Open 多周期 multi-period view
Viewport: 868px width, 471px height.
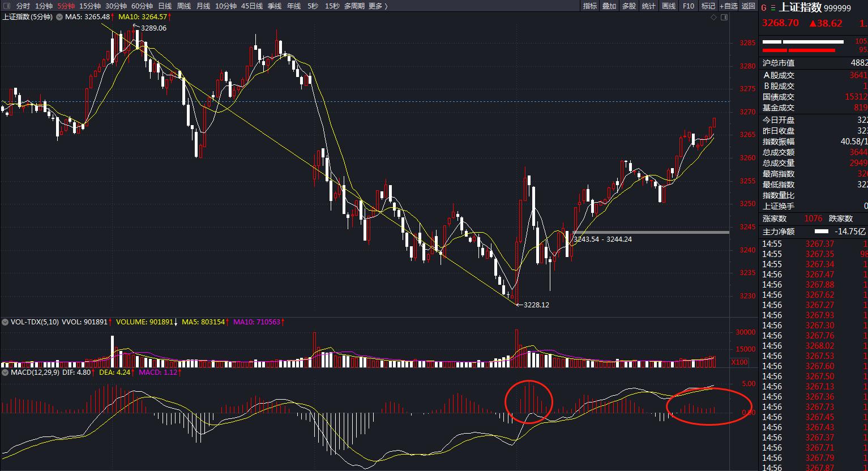coord(354,6)
